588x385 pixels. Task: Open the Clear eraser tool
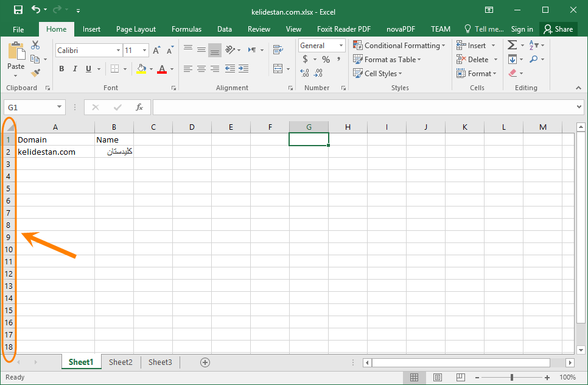(513, 73)
